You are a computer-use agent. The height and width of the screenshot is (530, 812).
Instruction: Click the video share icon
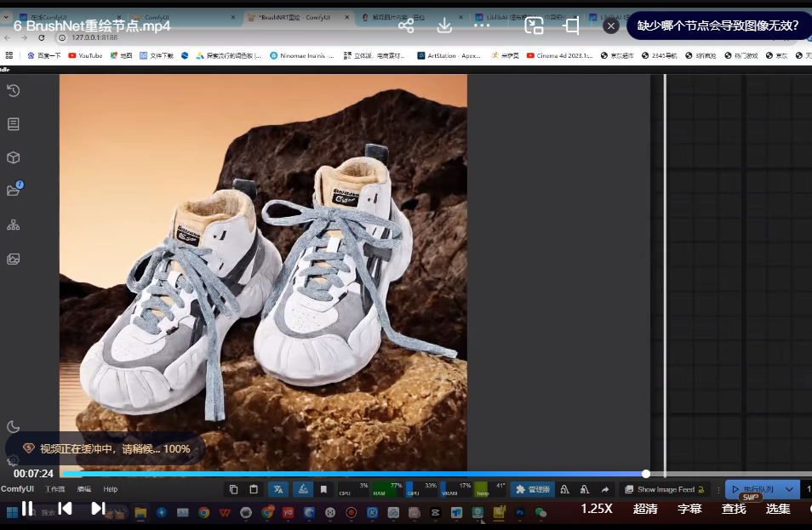406,26
